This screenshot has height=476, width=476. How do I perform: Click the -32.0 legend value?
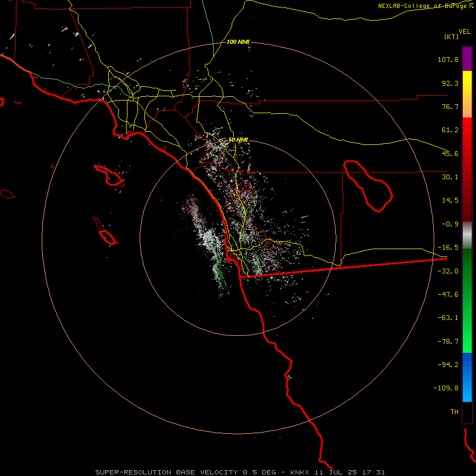448,271
